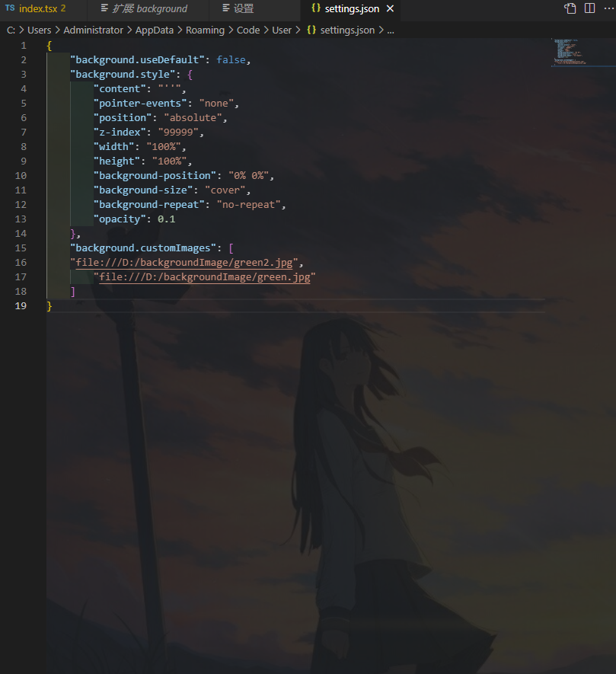Click the "position" key
Screen dimensions: 616x674
click(x=123, y=118)
